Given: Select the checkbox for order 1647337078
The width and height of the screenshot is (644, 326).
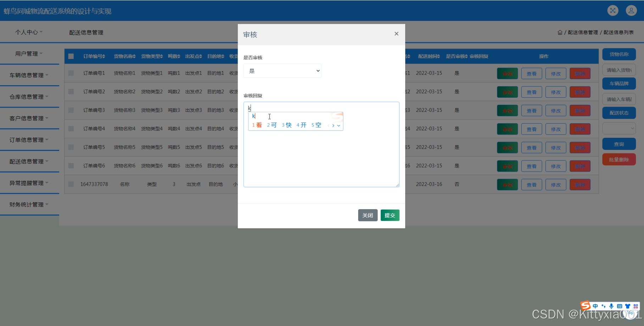Looking at the screenshot, I should click(x=71, y=184).
